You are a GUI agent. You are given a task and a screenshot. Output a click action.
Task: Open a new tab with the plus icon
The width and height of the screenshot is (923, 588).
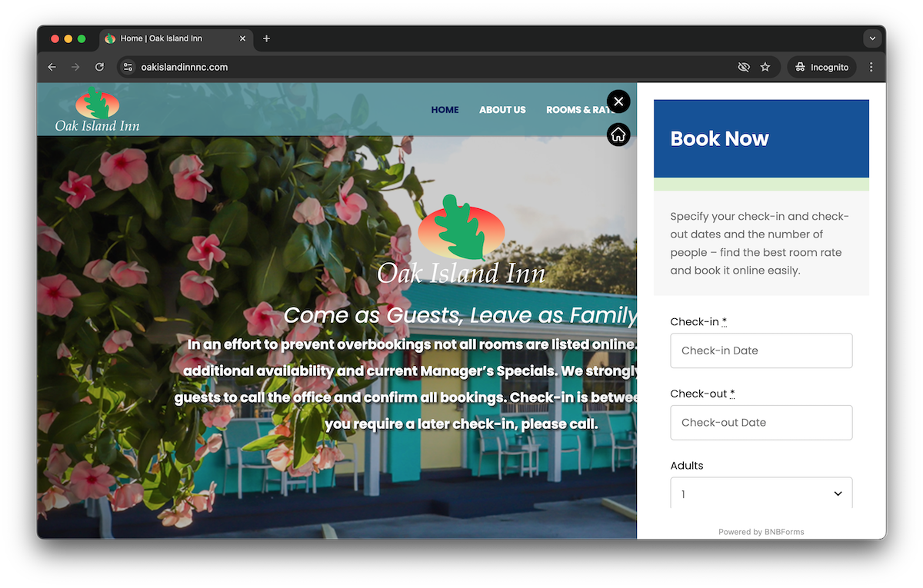tap(266, 38)
